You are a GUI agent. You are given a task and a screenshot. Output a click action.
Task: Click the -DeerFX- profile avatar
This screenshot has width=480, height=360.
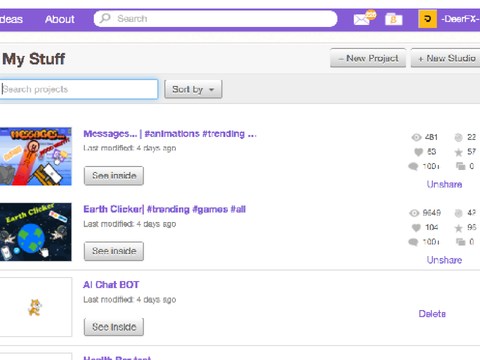(427, 19)
